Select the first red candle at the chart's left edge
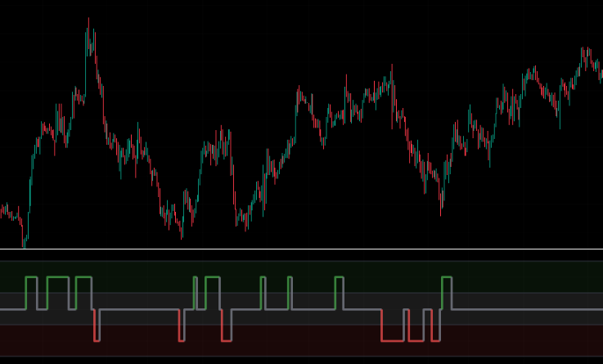The width and height of the screenshot is (603, 364). (x=2, y=212)
